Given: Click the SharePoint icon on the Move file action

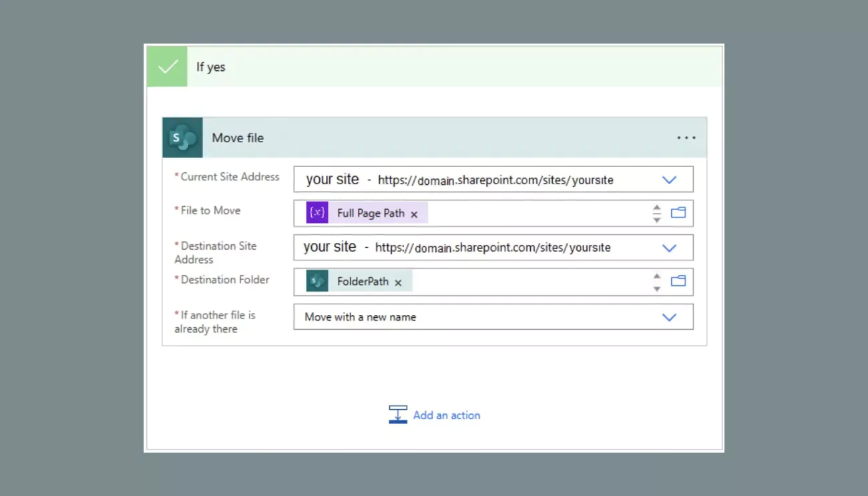Looking at the screenshot, I should click(x=182, y=138).
